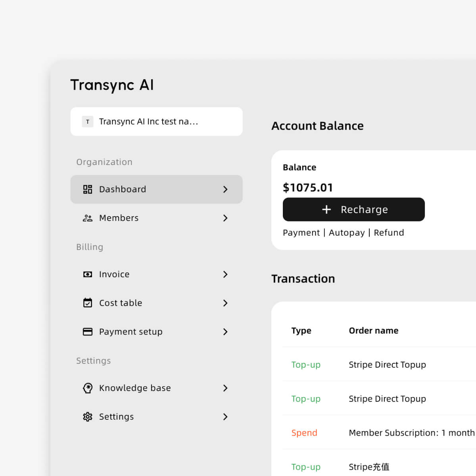Select the Dashboard icon in sidebar
476x476 pixels.
click(x=87, y=189)
